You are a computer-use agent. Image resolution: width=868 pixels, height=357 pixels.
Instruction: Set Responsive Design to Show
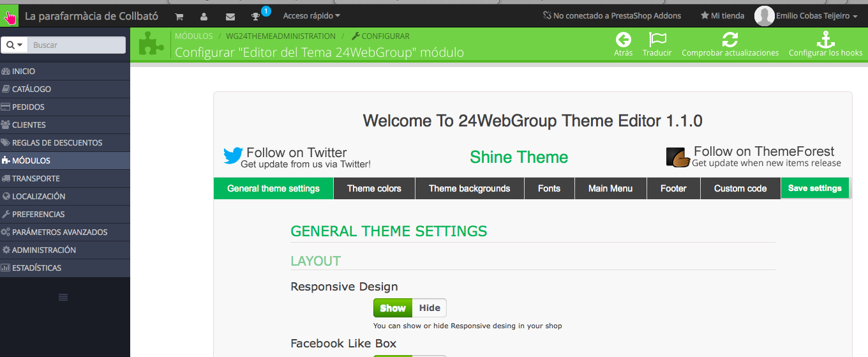pyautogui.click(x=393, y=308)
